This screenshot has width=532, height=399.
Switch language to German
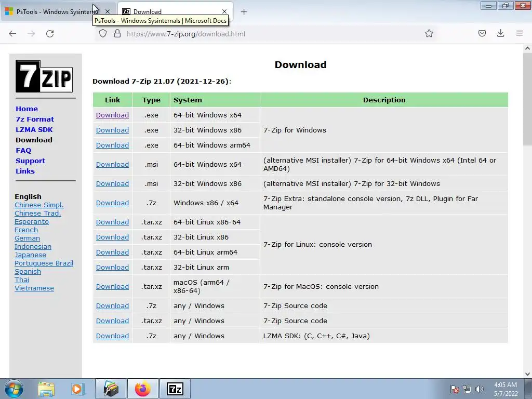pyautogui.click(x=27, y=238)
